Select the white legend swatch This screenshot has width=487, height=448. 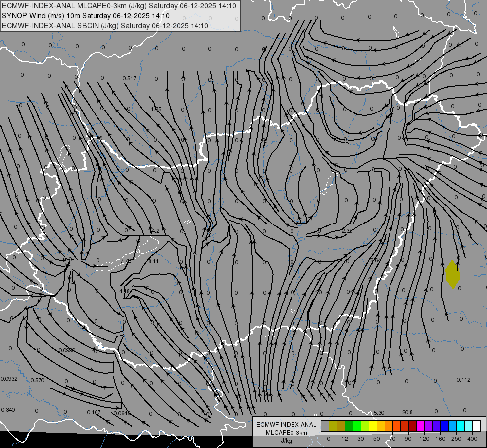click(477, 426)
